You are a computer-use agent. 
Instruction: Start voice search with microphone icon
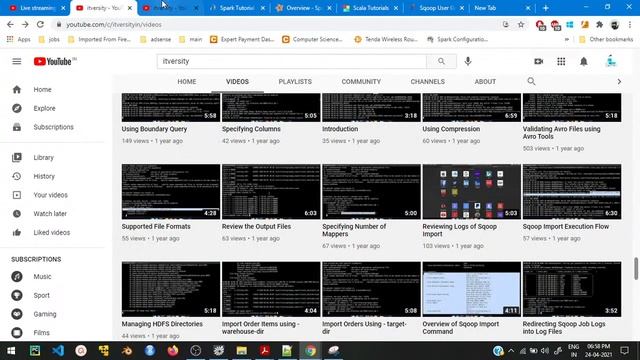(x=468, y=61)
